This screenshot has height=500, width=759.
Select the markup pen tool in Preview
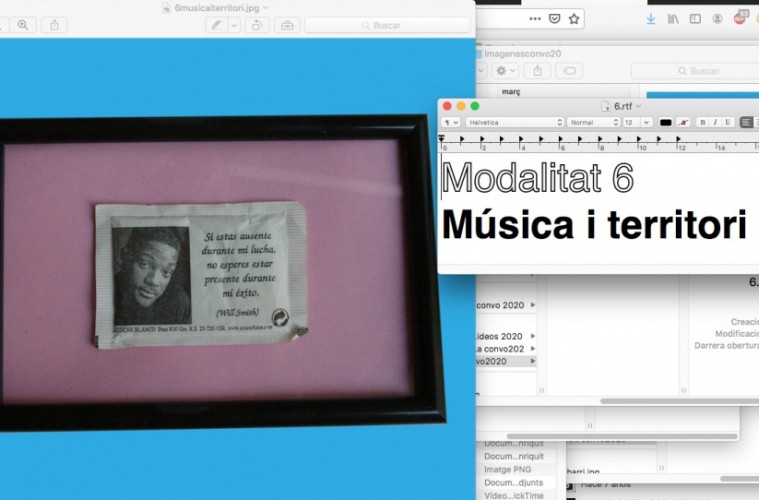coord(215,25)
